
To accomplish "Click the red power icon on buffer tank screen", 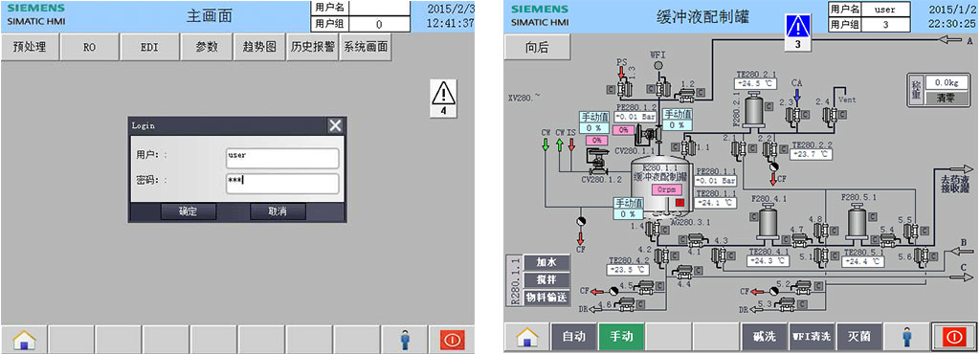I will pos(954,337).
